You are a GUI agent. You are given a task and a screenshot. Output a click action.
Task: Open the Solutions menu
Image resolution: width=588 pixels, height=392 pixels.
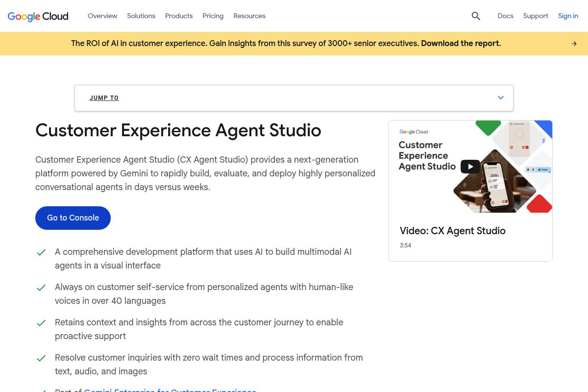coord(141,16)
